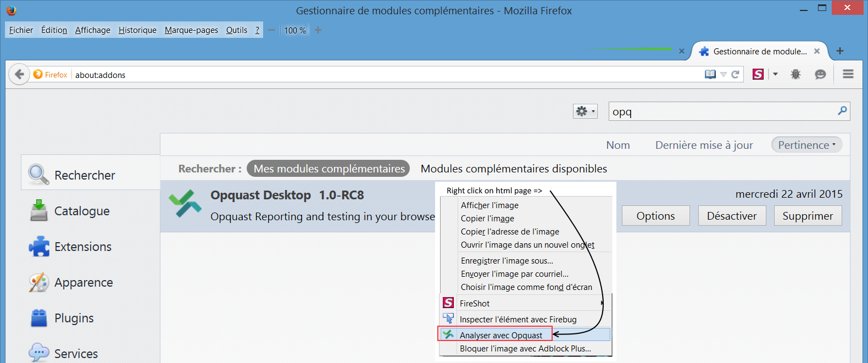The image size is (868, 363).
Task: Open the Apparence category in the sidebar
Action: [x=91, y=282]
